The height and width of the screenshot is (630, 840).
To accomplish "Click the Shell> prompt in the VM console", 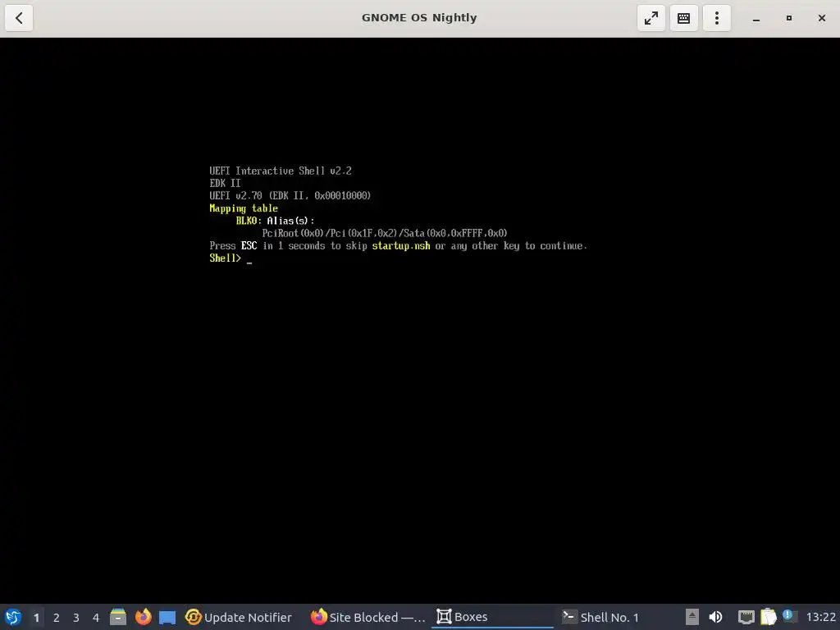I will point(225,258).
